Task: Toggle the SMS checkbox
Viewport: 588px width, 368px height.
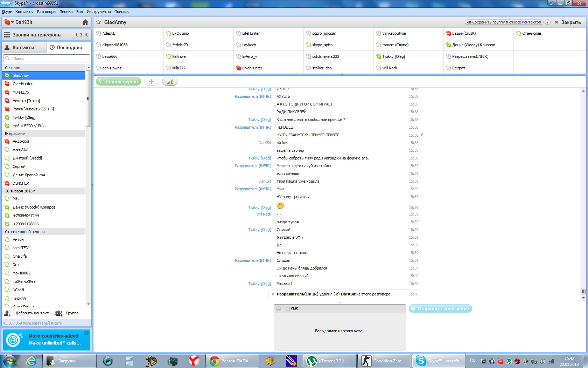Action: [288, 309]
